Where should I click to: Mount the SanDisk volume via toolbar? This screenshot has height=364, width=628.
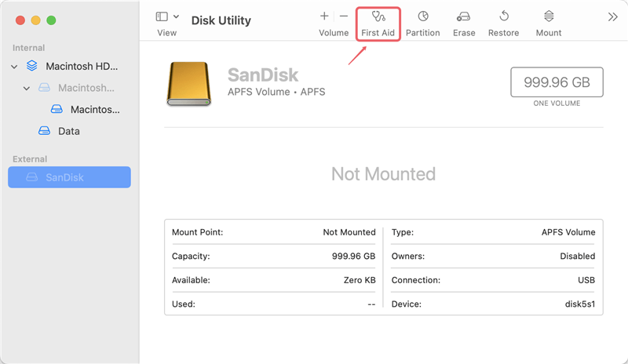pyautogui.click(x=548, y=24)
